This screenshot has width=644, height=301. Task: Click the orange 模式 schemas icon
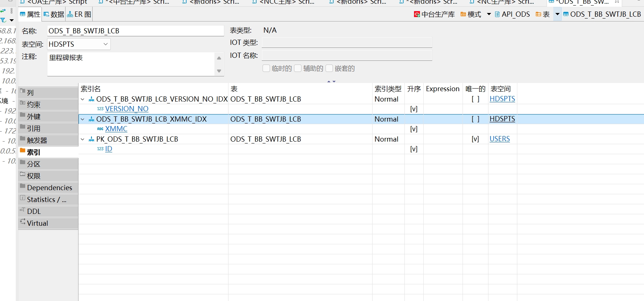(463, 14)
